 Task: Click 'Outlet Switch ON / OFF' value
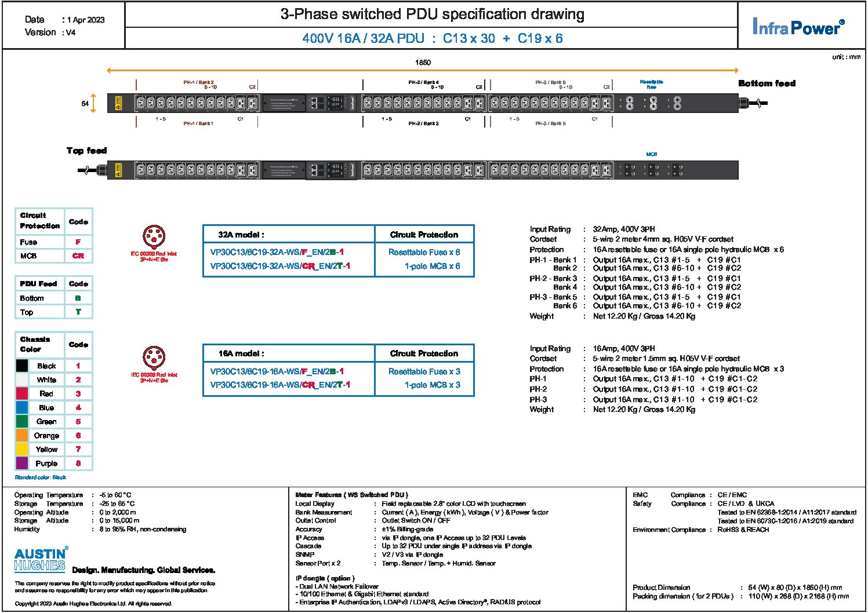[416, 520]
